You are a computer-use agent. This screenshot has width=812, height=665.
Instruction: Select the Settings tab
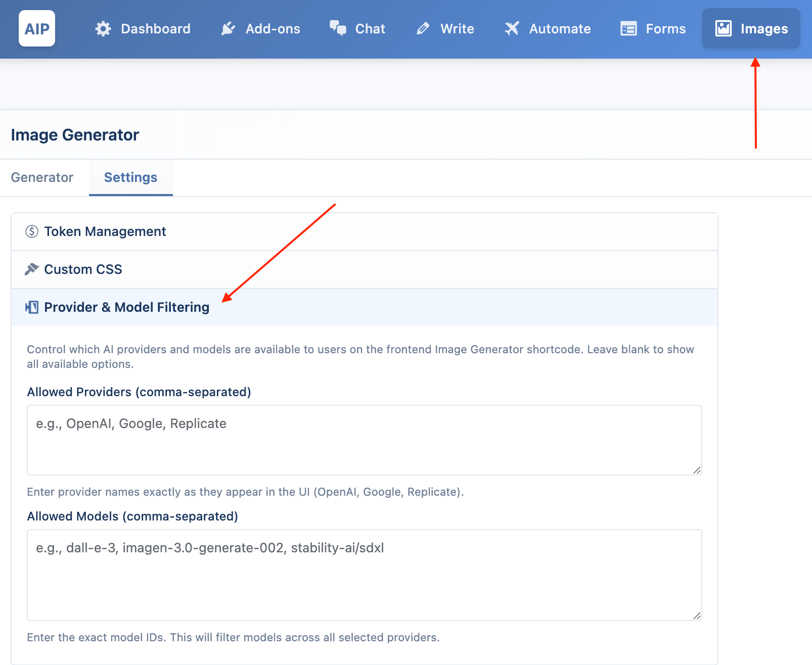[131, 178]
